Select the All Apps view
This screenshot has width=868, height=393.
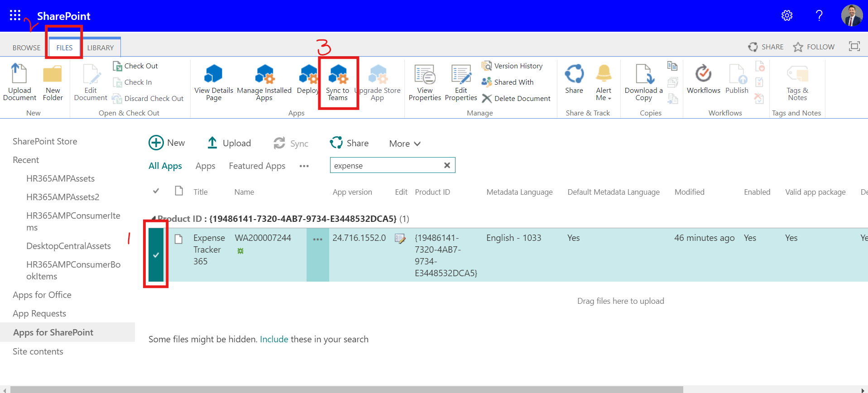click(x=165, y=166)
